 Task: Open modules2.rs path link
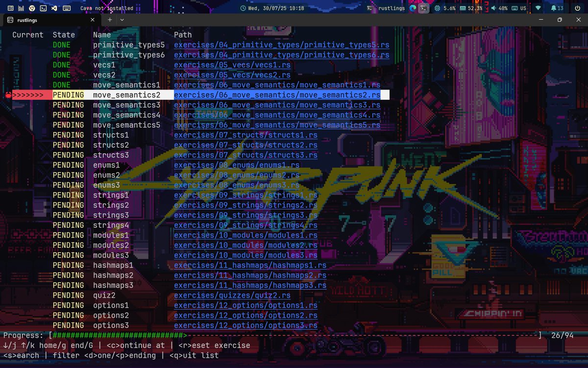click(245, 245)
